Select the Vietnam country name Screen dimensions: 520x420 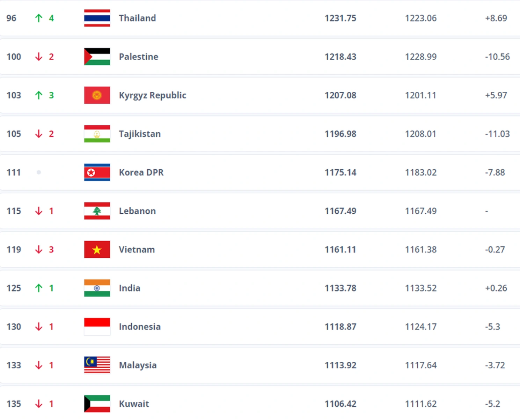pos(137,250)
